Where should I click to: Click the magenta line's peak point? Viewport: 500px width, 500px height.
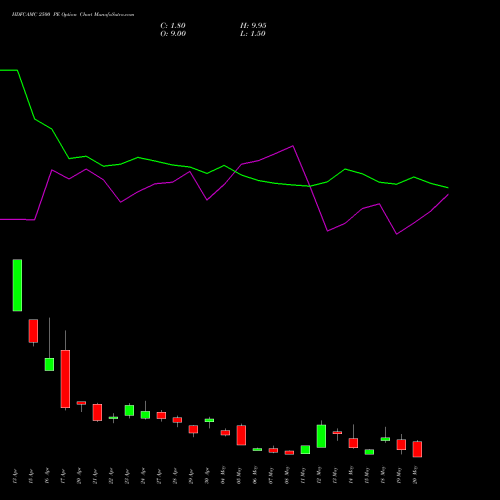[x=293, y=146]
